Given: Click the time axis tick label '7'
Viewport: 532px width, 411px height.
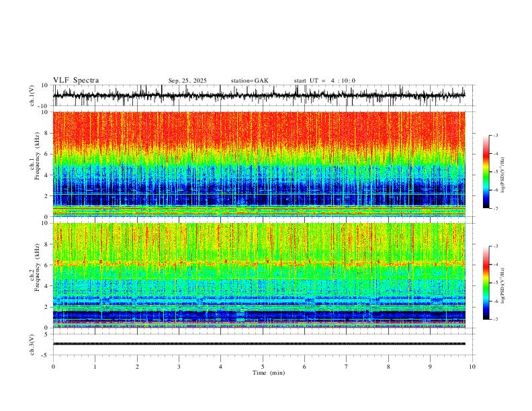Looking at the screenshot, I should [347, 367].
